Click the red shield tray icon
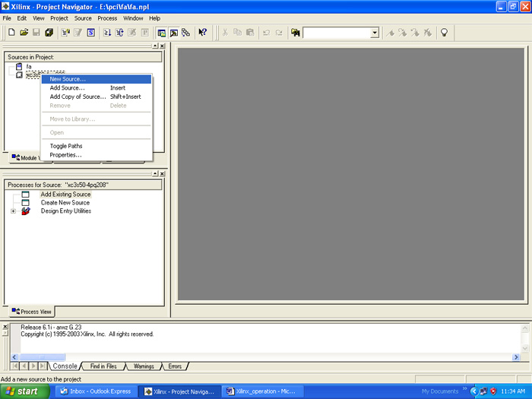 [493, 391]
